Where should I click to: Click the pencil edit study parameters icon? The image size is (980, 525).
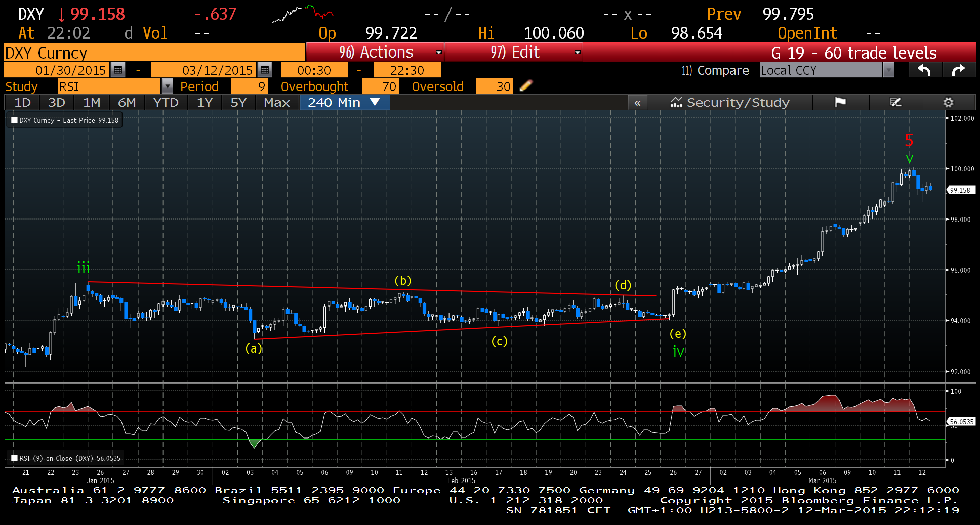526,86
